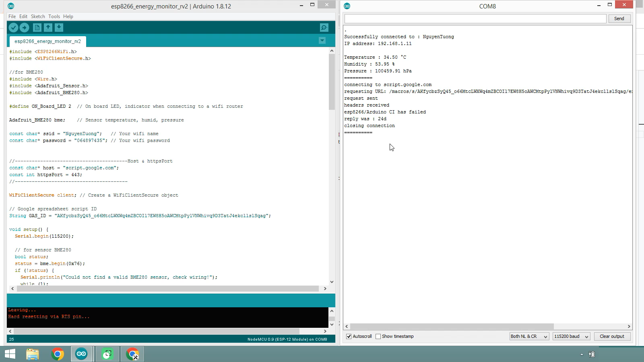The image size is (644, 362).
Task: Click the console horizontal scrollbar thumb
Action: [x=157, y=331]
